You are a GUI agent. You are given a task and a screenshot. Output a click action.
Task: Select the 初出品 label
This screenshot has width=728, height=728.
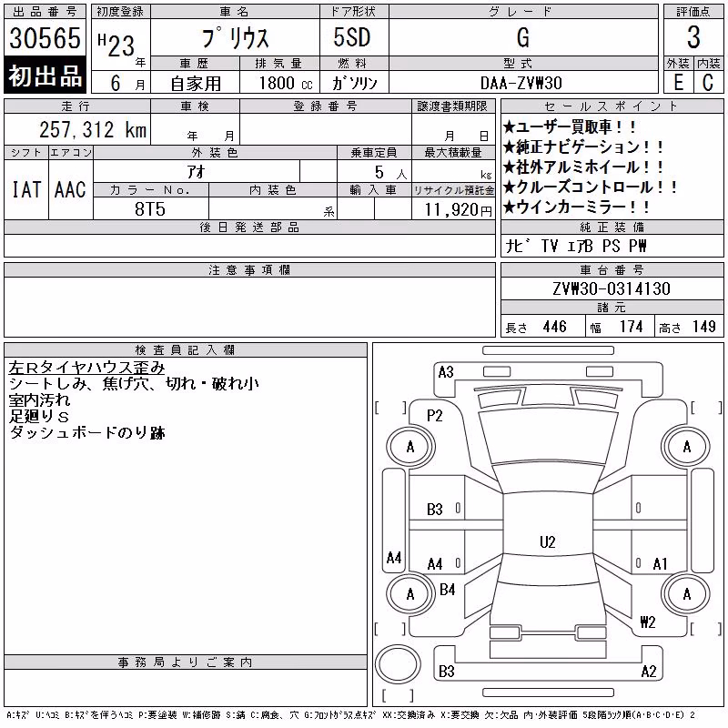(x=45, y=76)
